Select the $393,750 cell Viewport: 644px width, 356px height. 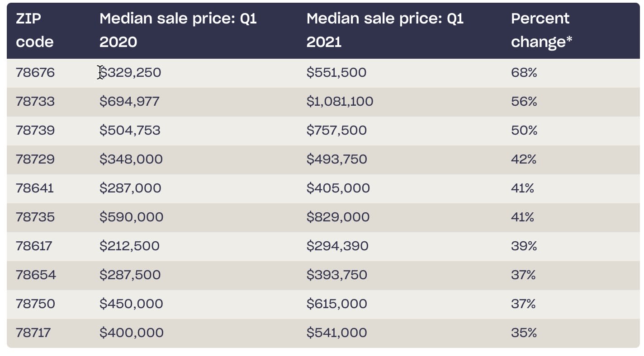pyautogui.click(x=336, y=275)
